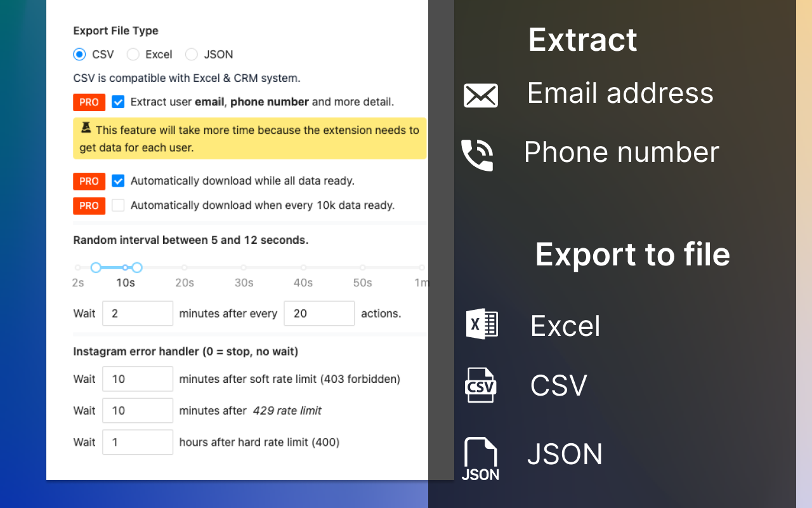This screenshot has height=508, width=812.
Task: Click the hard rate limit hours field
Action: pyautogui.click(x=138, y=442)
